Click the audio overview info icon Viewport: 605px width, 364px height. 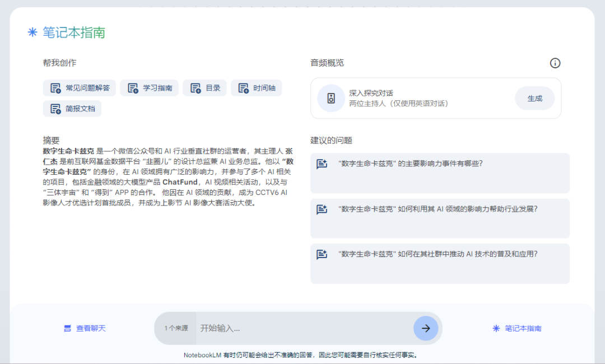tap(555, 63)
